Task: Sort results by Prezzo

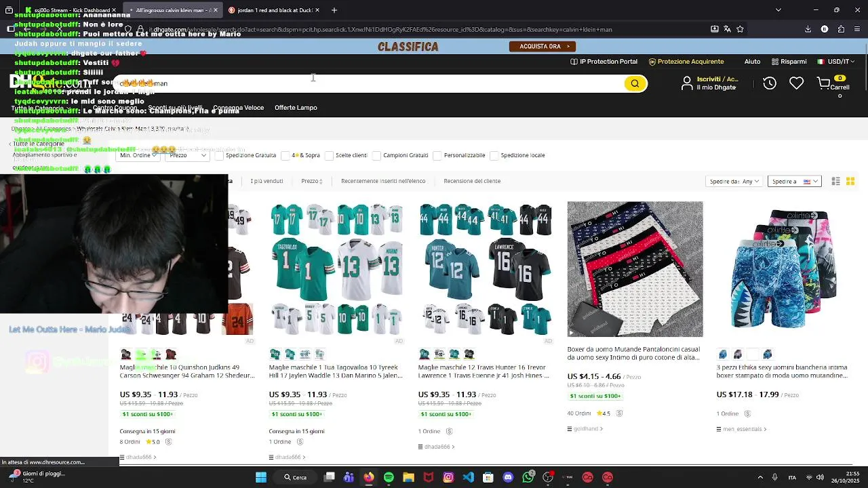Action: [x=311, y=181]
